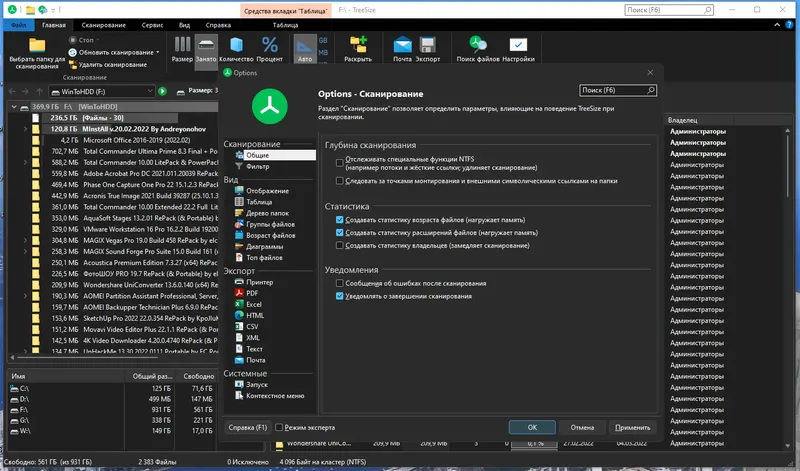Enable Режим эксперта expert mode checkbox

pyautogui.click(x=279, y=428)
